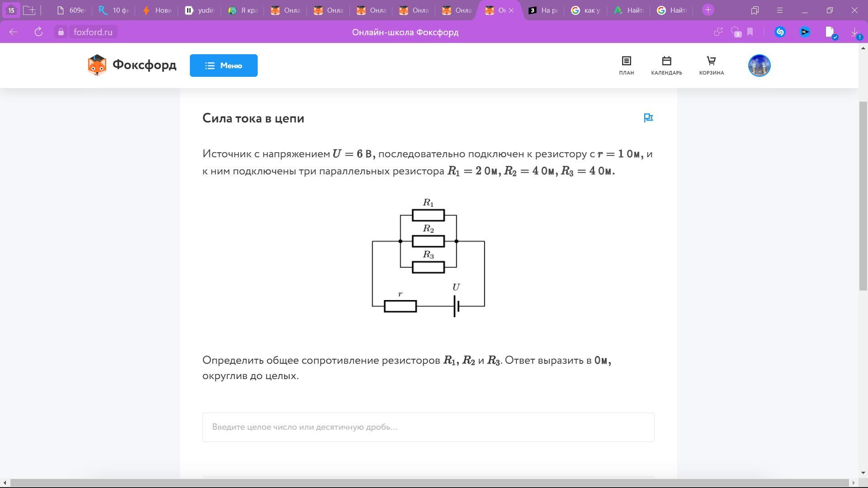
Task: Open the tab counter showing 15
Action: click(x=11, y=10)
